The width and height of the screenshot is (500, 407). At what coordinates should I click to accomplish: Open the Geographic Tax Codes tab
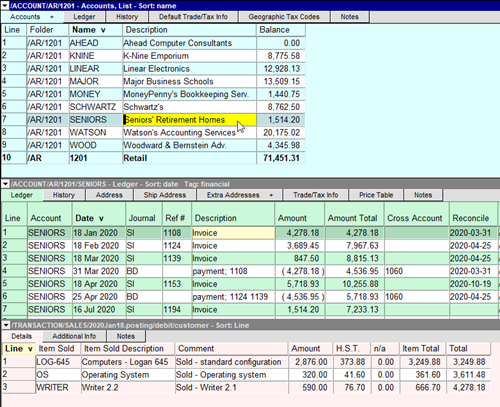pyautogui.click(x=284, y=17)
